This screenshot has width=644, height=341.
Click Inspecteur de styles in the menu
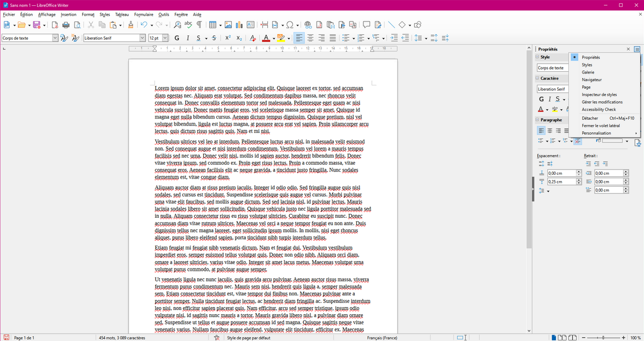coord(599,94)
